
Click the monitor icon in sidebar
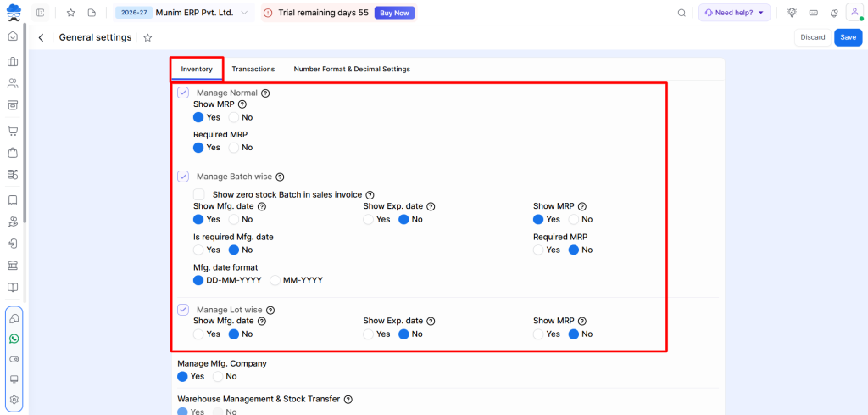click(14, 379)
